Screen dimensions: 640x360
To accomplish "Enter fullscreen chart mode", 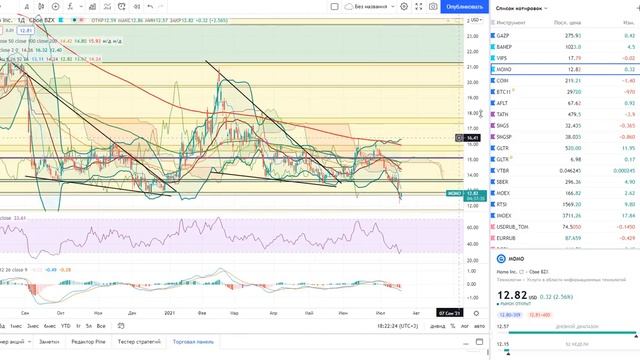I will 419,7.
